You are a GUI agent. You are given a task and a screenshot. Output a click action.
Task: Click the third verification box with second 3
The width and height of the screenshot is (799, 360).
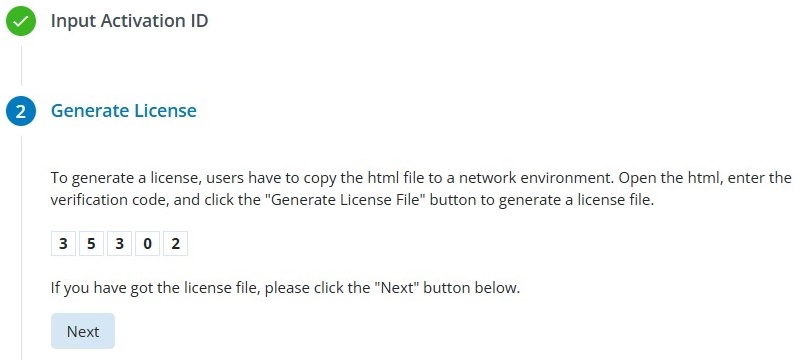(x=119, y=244)
